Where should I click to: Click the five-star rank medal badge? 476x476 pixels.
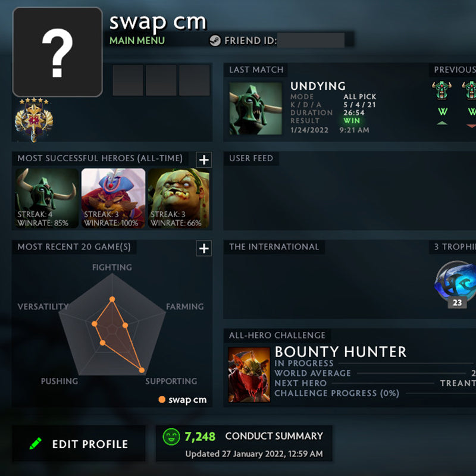pyautogui.click(x=34, y=120)
